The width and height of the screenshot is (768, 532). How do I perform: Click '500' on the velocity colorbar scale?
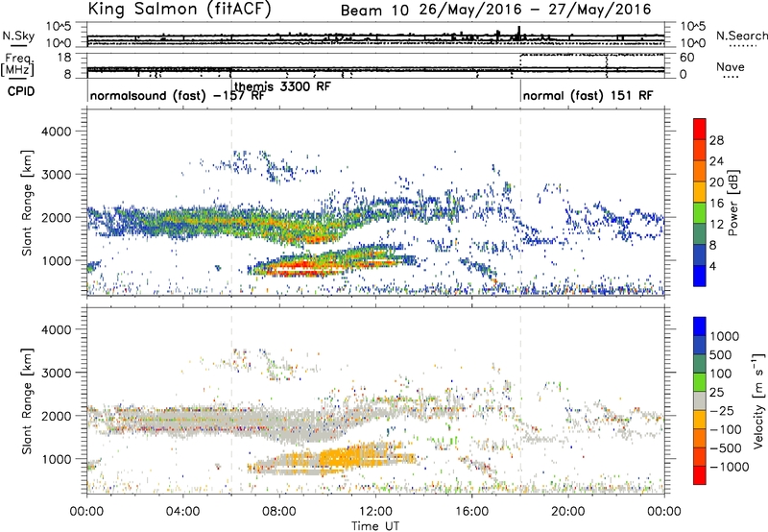(x=723, y=354)
